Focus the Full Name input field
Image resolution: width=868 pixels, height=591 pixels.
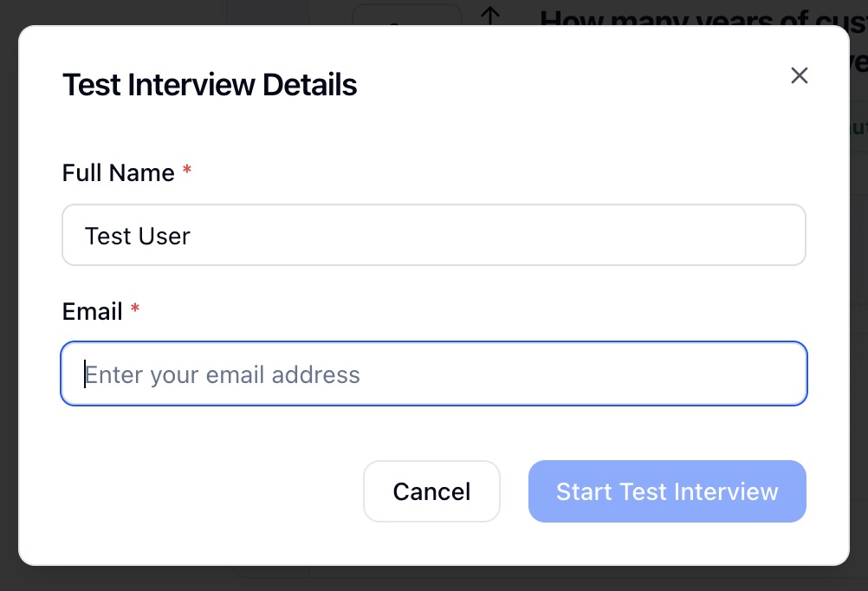click(x=433, y=235)
